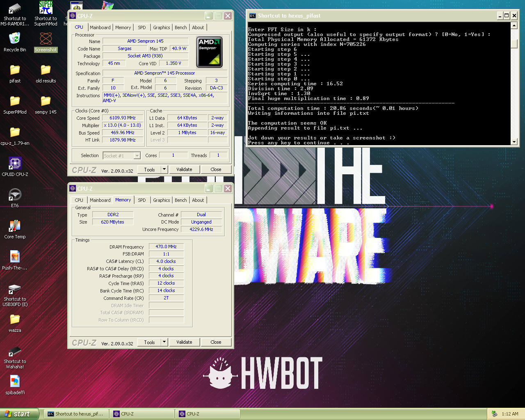525x420 pixels.
Task: Open Graphics tab in bottom CPU-Z
Action: (162, 200)
